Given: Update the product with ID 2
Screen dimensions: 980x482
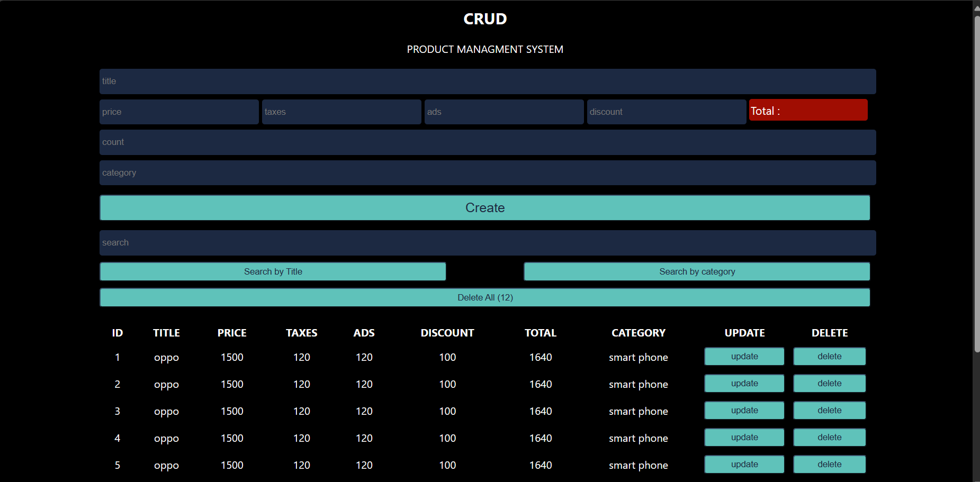Looking at the screenshot, I should pyautogui.click(x=744, y=384).
